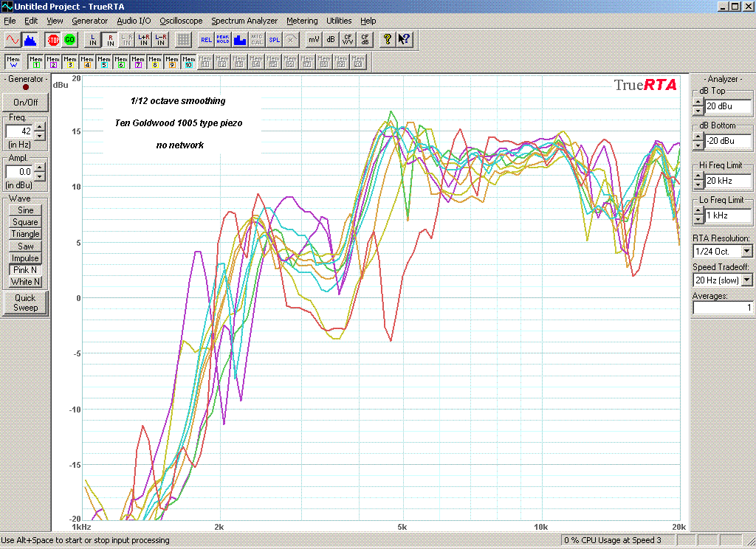Select the Pink N noise waveform
Image resolution: width=756 pixels, height=549 pixels.
click(x=25, y=270)
